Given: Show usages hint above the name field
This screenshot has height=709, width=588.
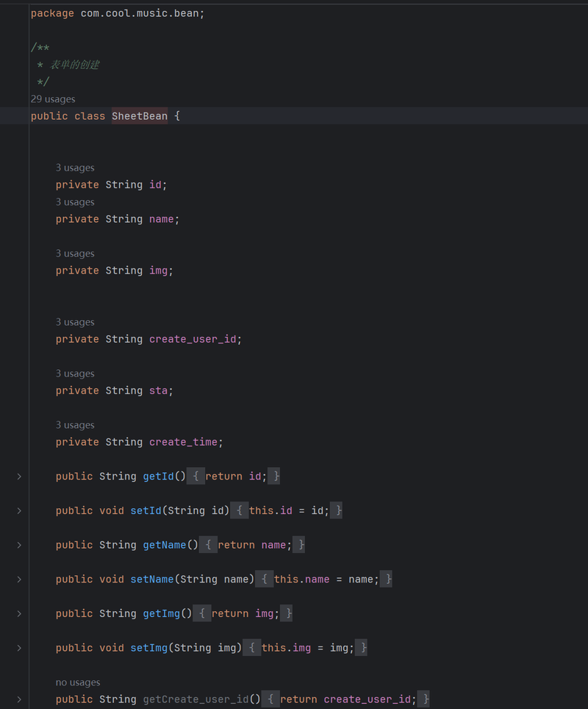Looking at the screenshot, I should pos(75,202).
